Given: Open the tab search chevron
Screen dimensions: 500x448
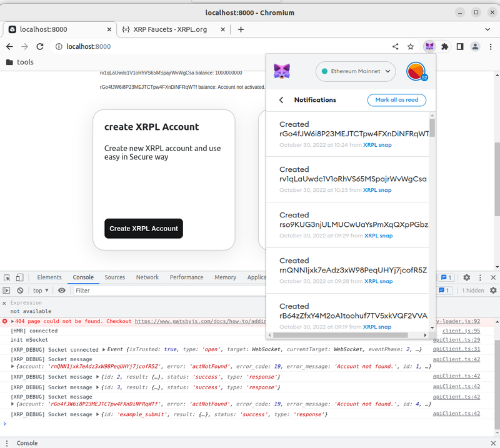Looking at the screenshot, I should 487,29.
